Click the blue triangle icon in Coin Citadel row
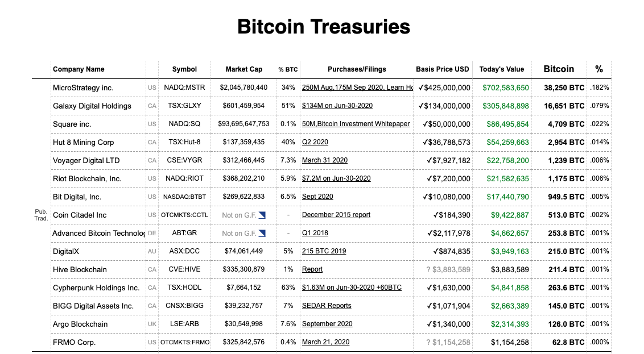This screenshot has width=644, height=354. [x=262, y=215]
